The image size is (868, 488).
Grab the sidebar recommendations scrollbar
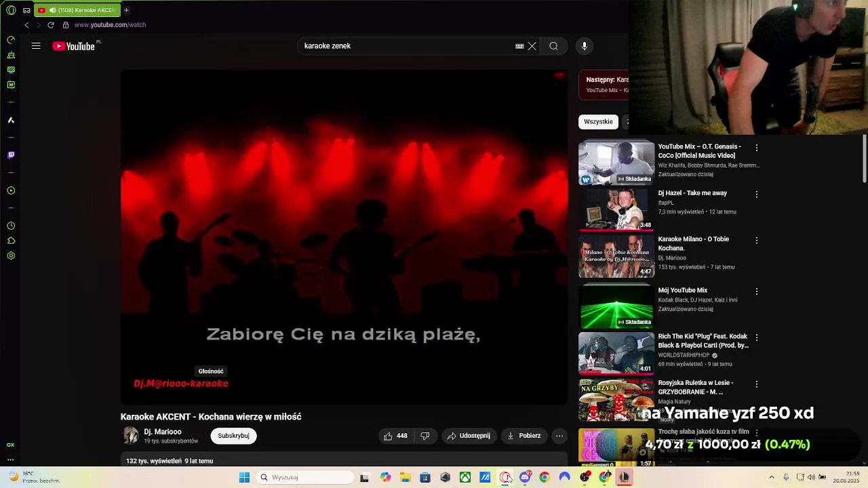tap(865, 159)
